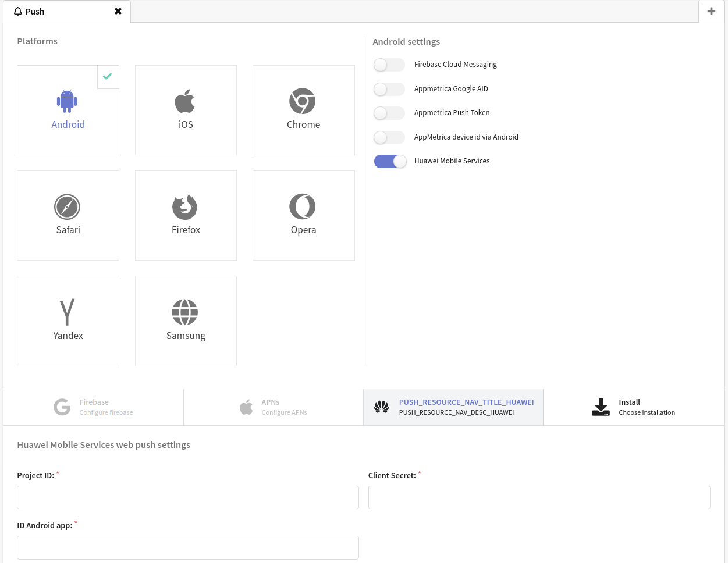Click the Chrome platform label
The height and width of the screenshot is (563, 728).
point(303,124)
